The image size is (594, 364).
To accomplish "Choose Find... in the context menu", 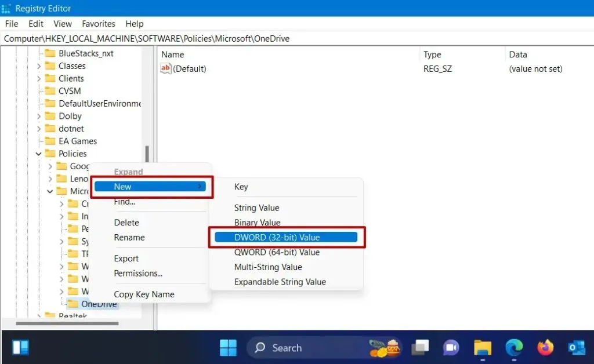I will pyautogui.click(x=124, y=202).
